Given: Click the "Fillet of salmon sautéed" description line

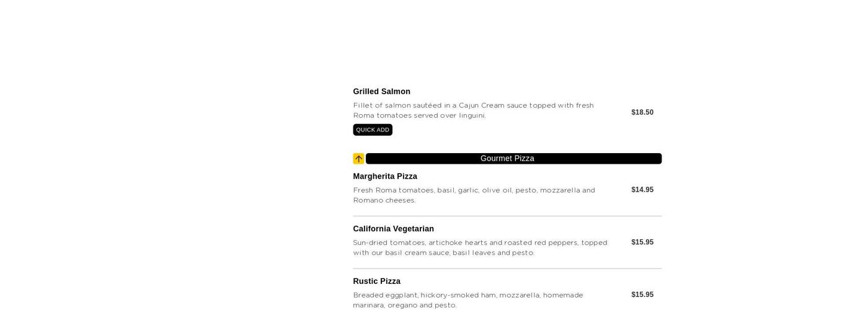Looking at the screenshot, I should point(473,105).
